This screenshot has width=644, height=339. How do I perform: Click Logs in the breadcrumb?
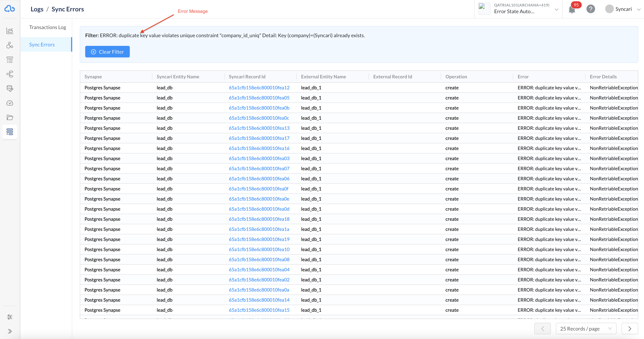[37, 9]
